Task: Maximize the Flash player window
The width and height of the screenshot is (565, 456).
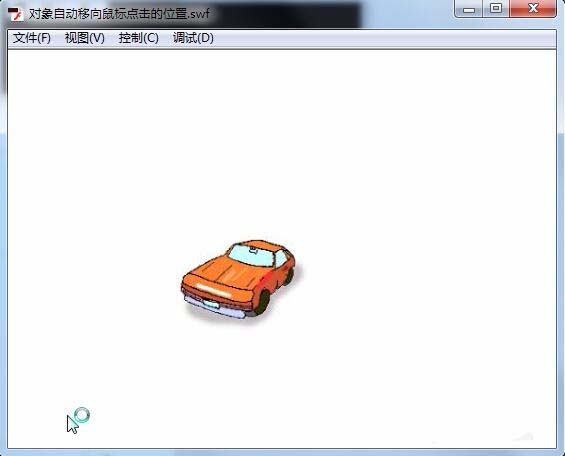Action: [496, 9]
